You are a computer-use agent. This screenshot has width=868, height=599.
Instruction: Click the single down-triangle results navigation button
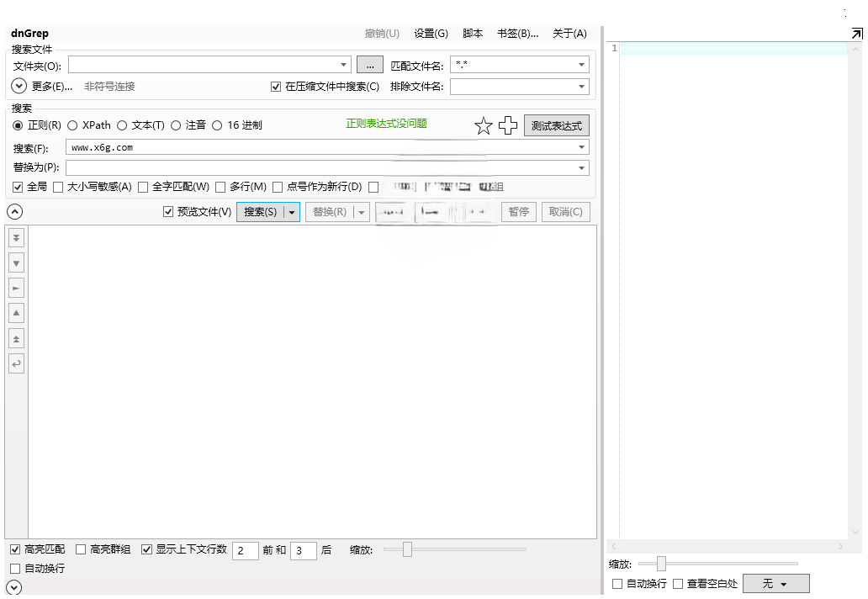[17, 263]
